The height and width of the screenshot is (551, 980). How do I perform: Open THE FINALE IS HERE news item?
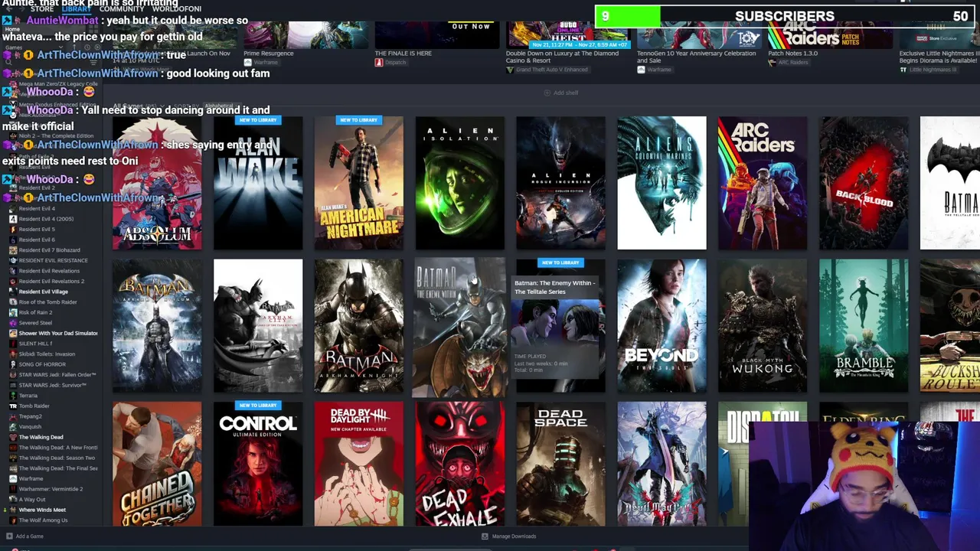[403, 54]
